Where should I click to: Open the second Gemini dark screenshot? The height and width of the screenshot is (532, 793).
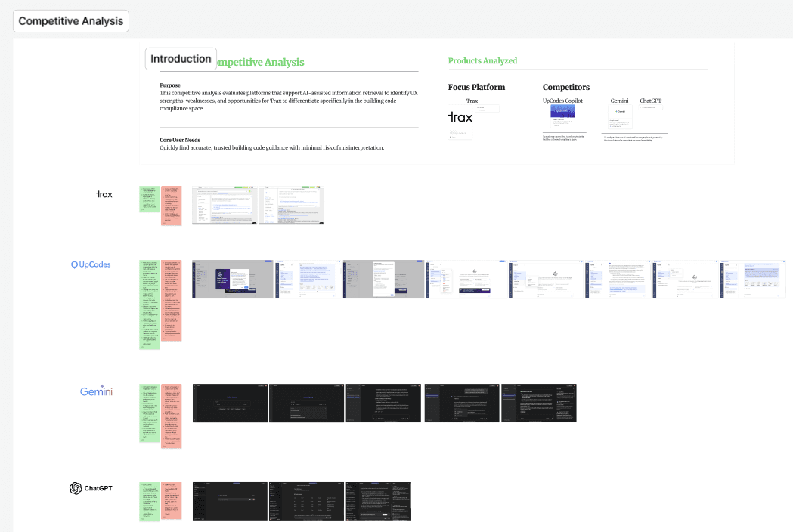[x=306, y=403]
